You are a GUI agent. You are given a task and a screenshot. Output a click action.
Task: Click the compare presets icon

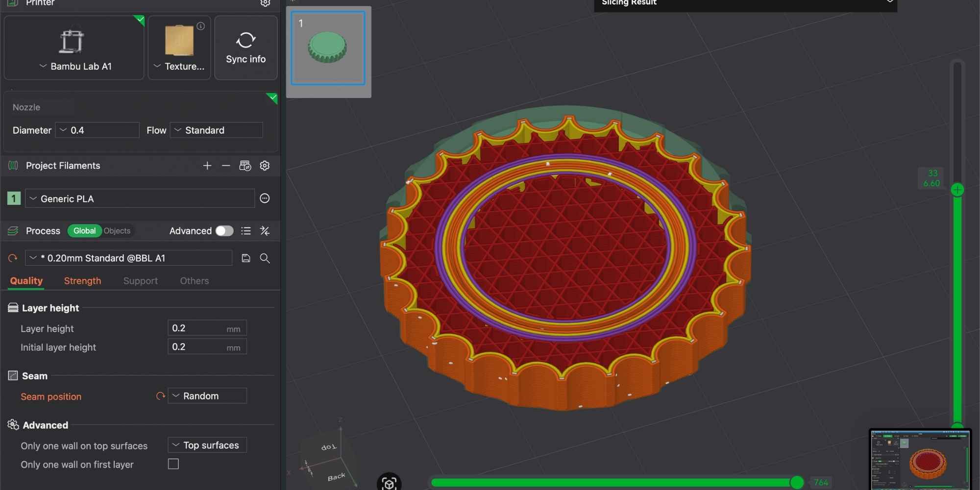(265, 231)
